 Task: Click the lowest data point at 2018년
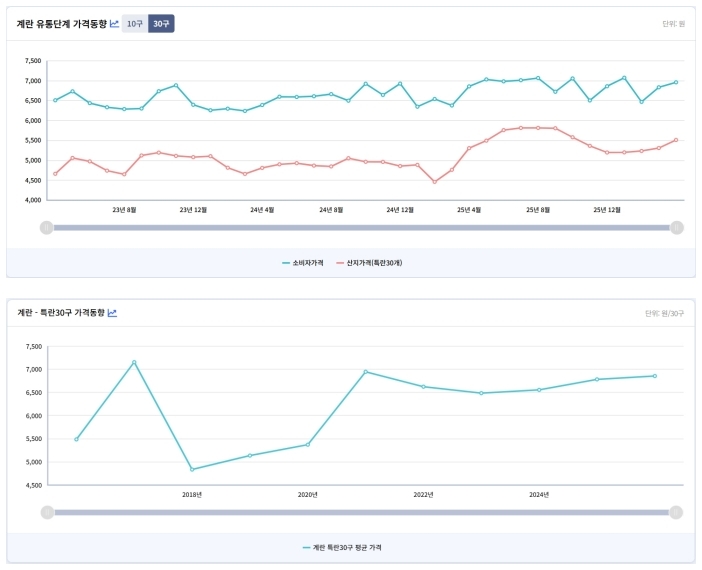coord(192,469)
